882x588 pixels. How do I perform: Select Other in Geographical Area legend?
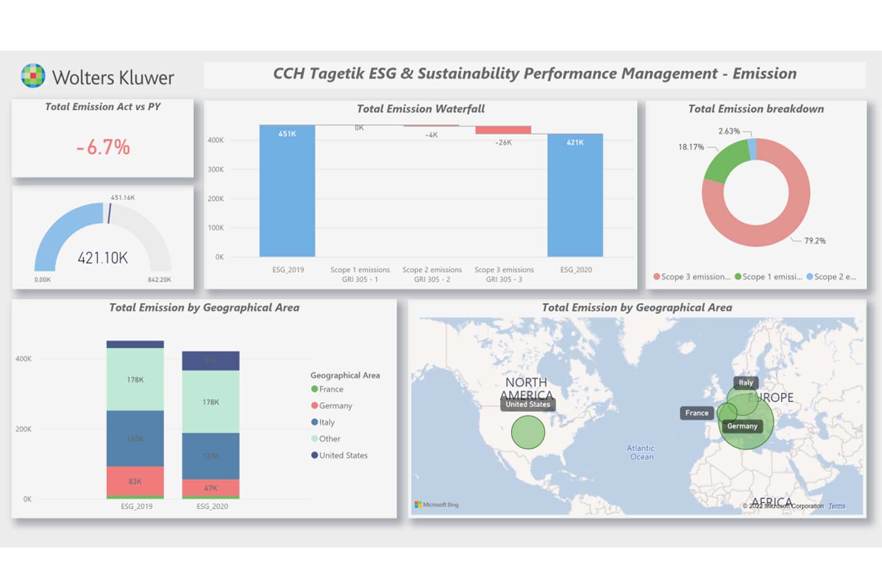(x=329, y=439)
